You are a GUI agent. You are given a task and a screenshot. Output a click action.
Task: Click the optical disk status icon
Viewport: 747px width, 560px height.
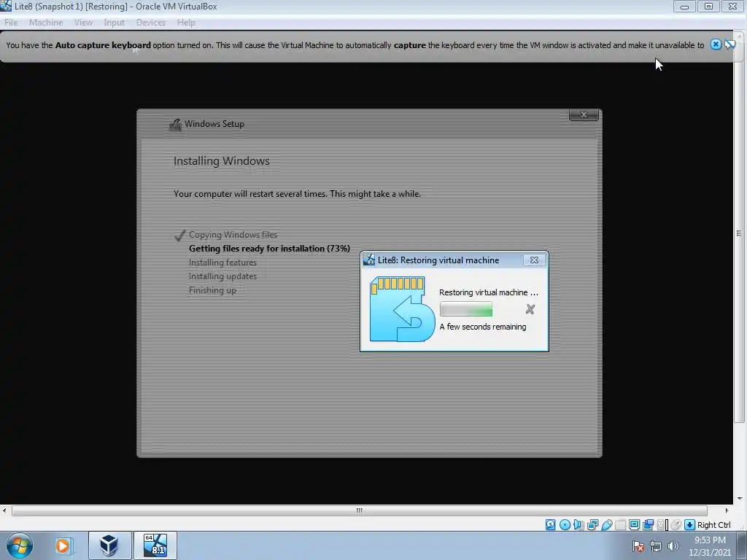tap(565, 525)
